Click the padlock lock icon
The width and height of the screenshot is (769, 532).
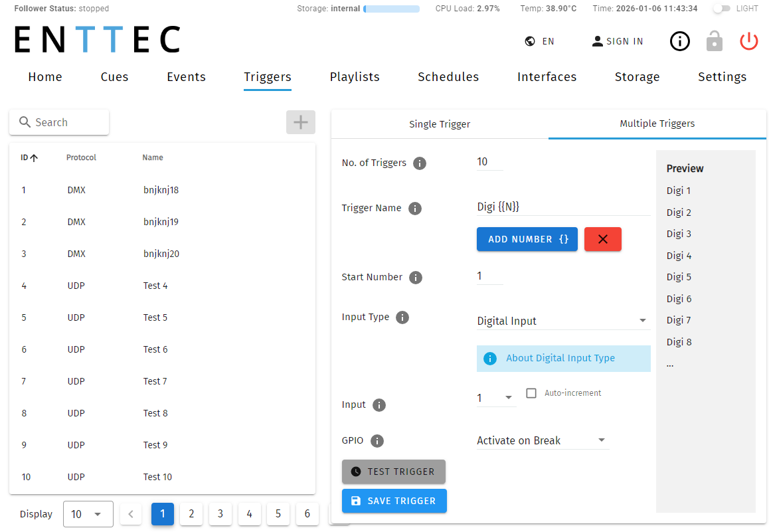(714, 41)
